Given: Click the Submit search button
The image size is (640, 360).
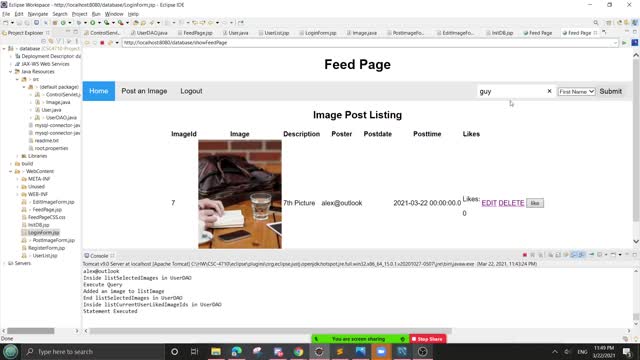Looking at the screenshot, I should (x=611, y=91).
